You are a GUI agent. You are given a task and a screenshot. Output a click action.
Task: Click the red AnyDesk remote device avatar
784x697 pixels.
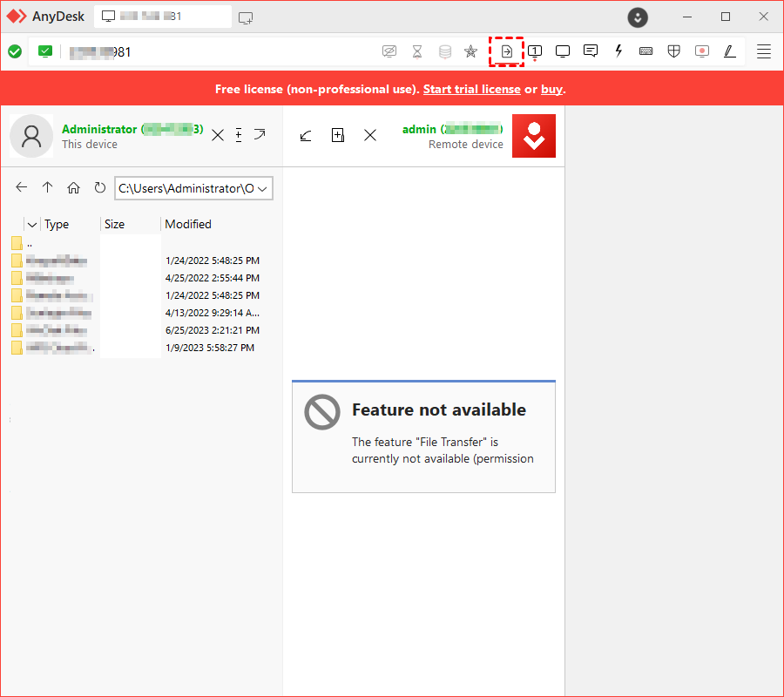tap(533, 136)
